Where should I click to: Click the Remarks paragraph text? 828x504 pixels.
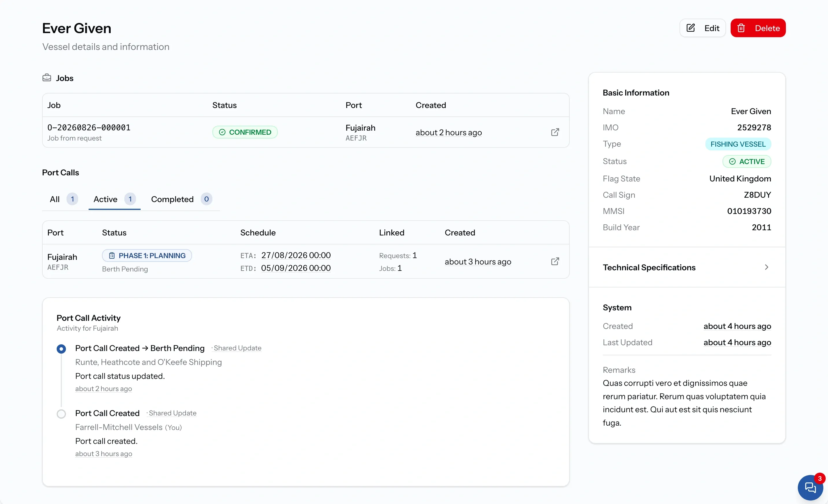pyautogui.click(x=684, y=403)
